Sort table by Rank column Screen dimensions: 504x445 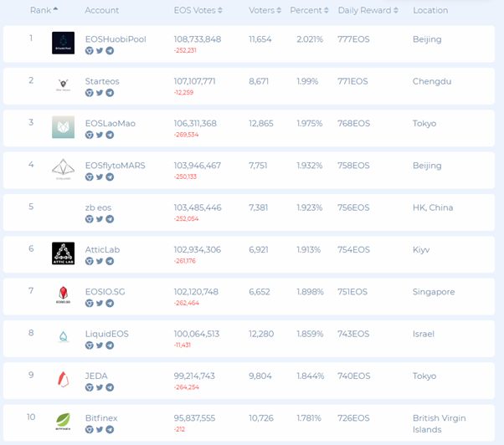pos(44,10)
